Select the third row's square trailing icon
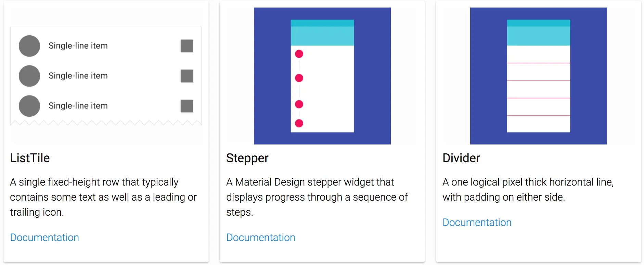Image resolution: width=644 pixels, height=265 pixels. [x=187, y=106]
